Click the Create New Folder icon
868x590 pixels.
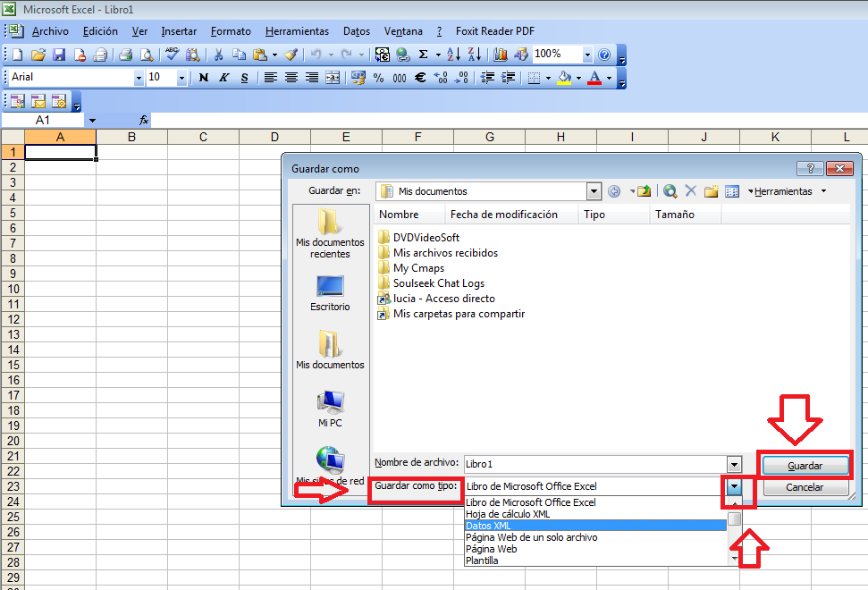711,191
